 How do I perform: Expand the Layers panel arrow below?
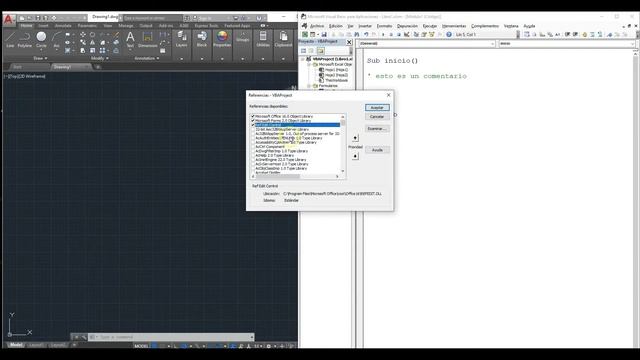[181, 59]
